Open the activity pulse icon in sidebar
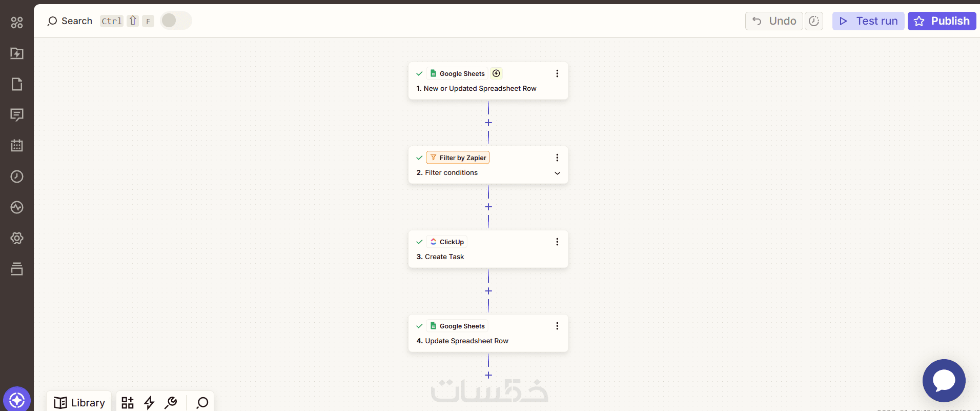This screenshot has height=411, width=980. [17, 207]
